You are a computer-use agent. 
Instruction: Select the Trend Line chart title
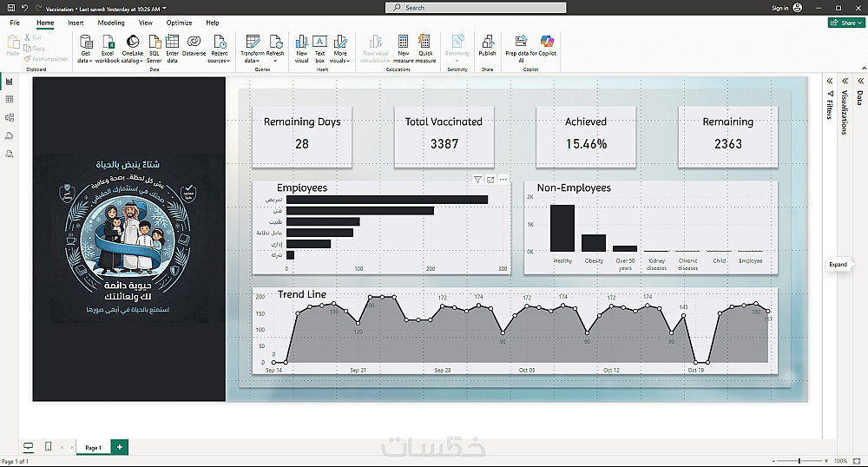(x=302, y=294)
